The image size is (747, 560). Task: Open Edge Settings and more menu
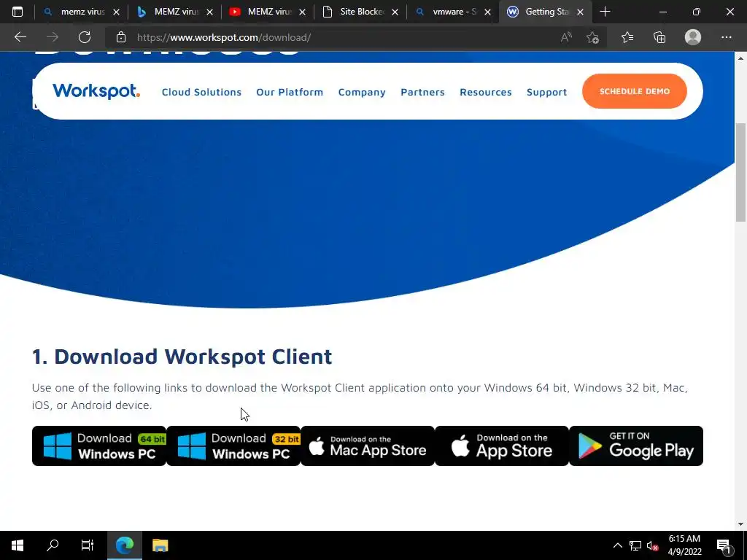[726, 37]
